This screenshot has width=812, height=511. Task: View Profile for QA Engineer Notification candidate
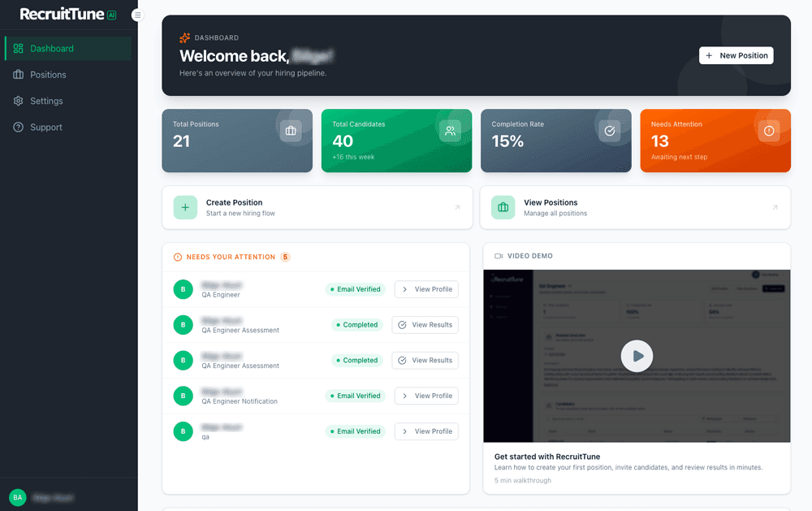click(426, 396)
